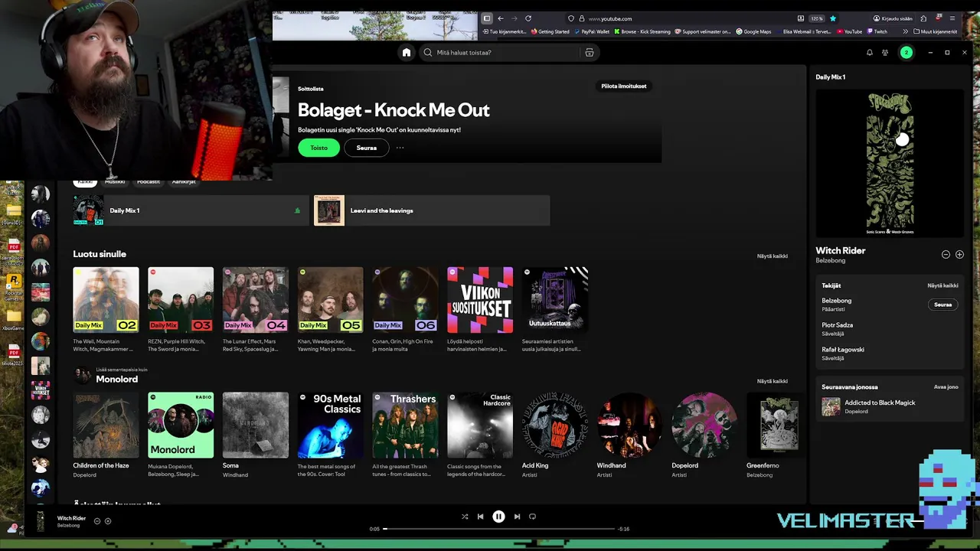The height and width of the screenshot is (551, 980).
Task: Open Daily Mix 03 card
Action: tap(181, 310)
